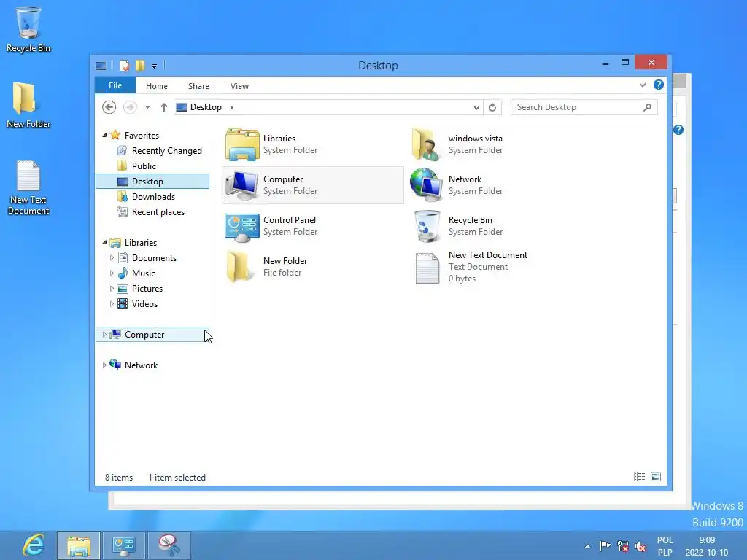
Task: Select Recent places in Favorites
Action: (151, 212)
